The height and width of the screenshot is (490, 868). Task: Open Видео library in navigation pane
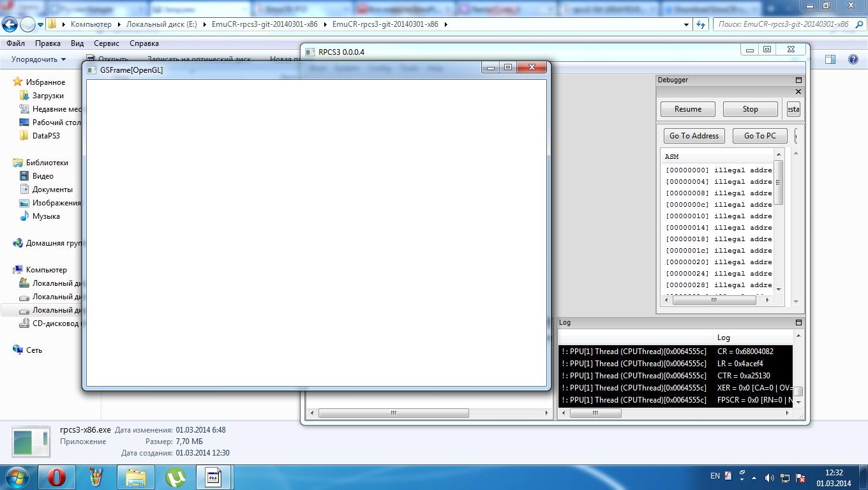click(43, 176)
